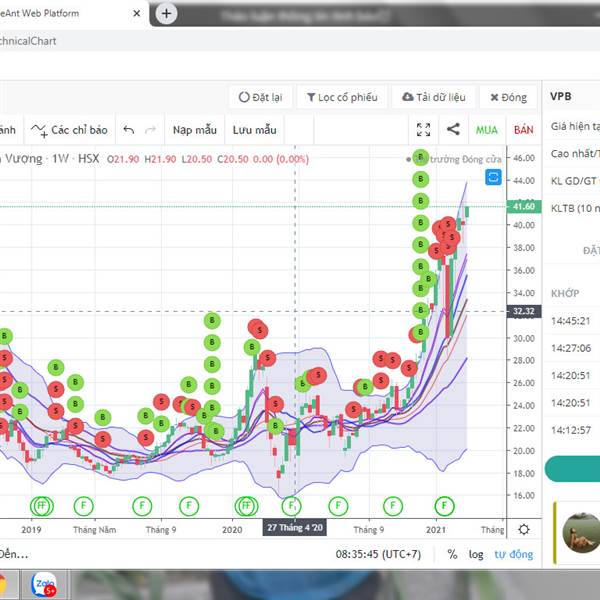Viewport: 600px width, 600px height.
Task: Click the 41.60 current price label
Action: pyautogui.click(x=523, y=207)
